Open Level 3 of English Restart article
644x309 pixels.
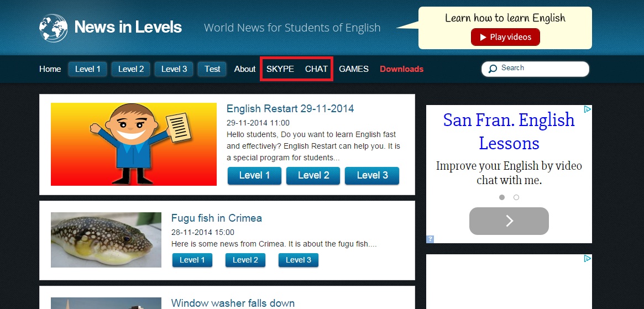pyautogui.click(x=372, y=176)
